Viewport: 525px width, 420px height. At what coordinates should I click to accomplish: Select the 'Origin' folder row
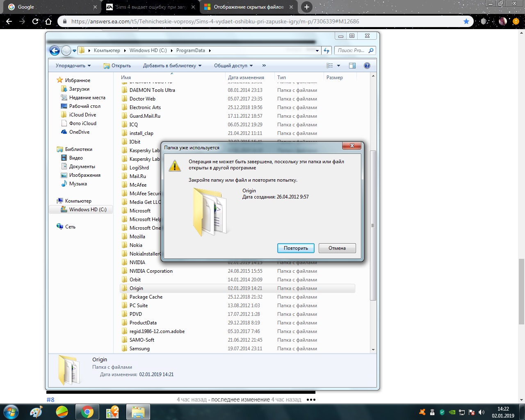click(238, 288)
